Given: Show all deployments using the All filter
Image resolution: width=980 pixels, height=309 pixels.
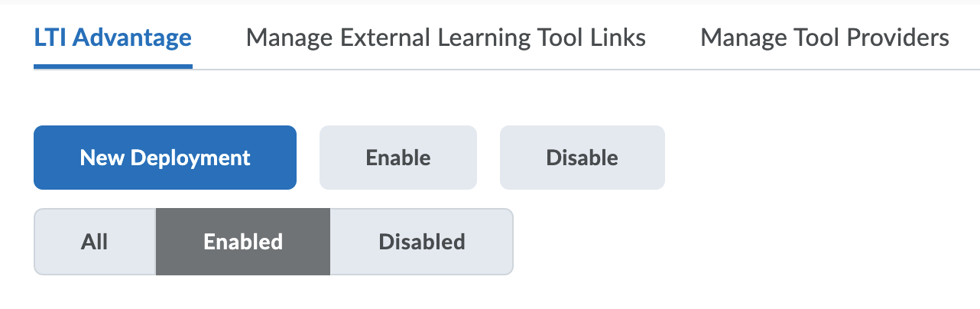Looking at the screenshot, I should 95,242.
